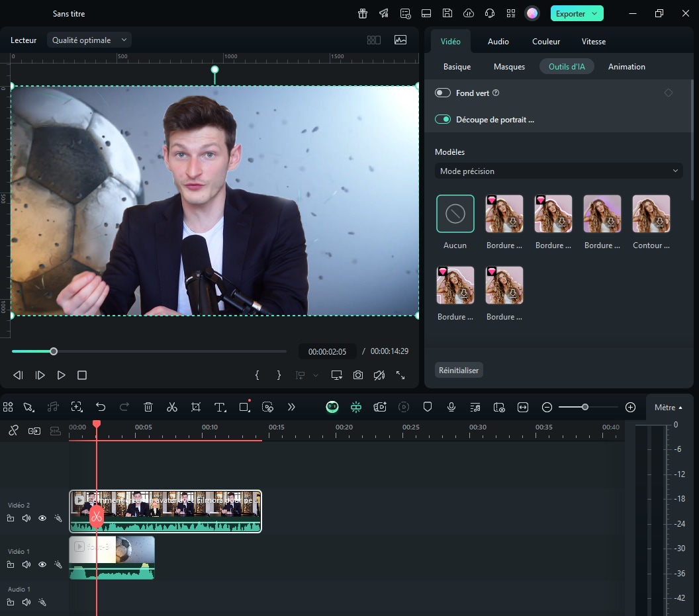Open the gift icon in title bar
Image resolution: width=699 pixels, height=616 pixels.
(x=363, y=13)
